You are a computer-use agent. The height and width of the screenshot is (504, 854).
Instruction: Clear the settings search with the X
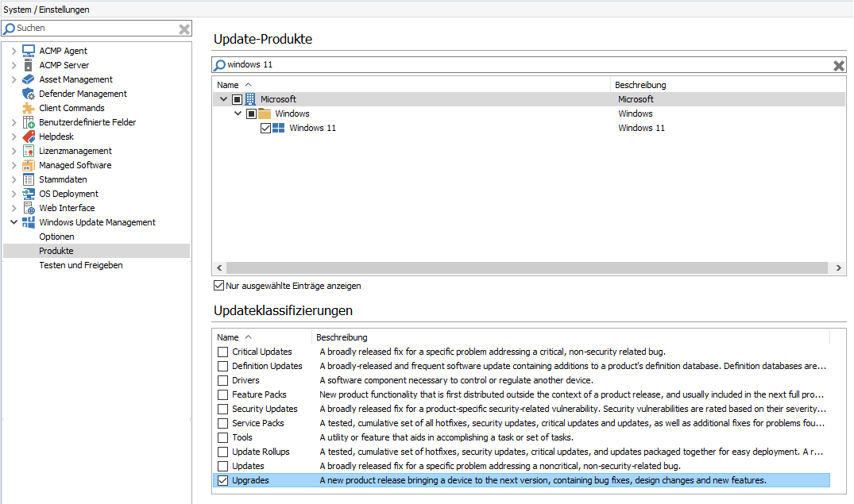tap(184, 29)
